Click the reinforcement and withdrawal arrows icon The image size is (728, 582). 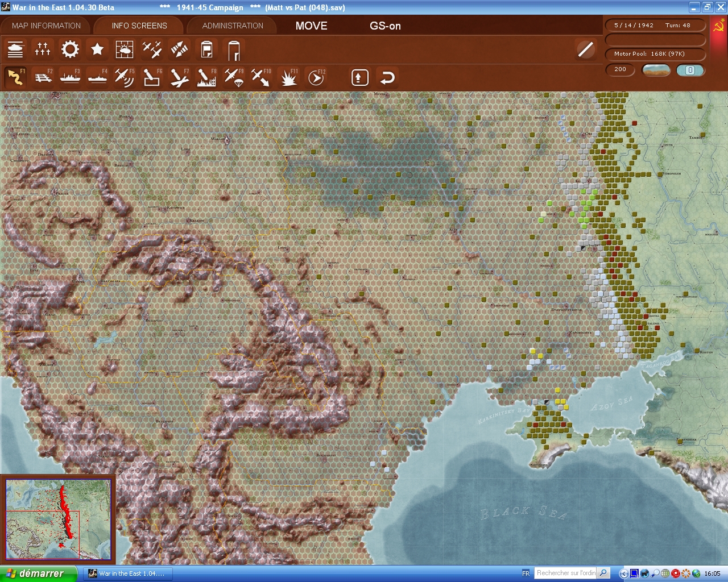coord(179,49)
